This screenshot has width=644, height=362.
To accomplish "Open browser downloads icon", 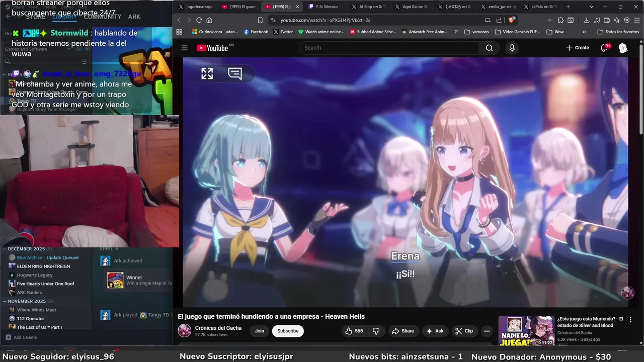I will [x=587, y=20].
